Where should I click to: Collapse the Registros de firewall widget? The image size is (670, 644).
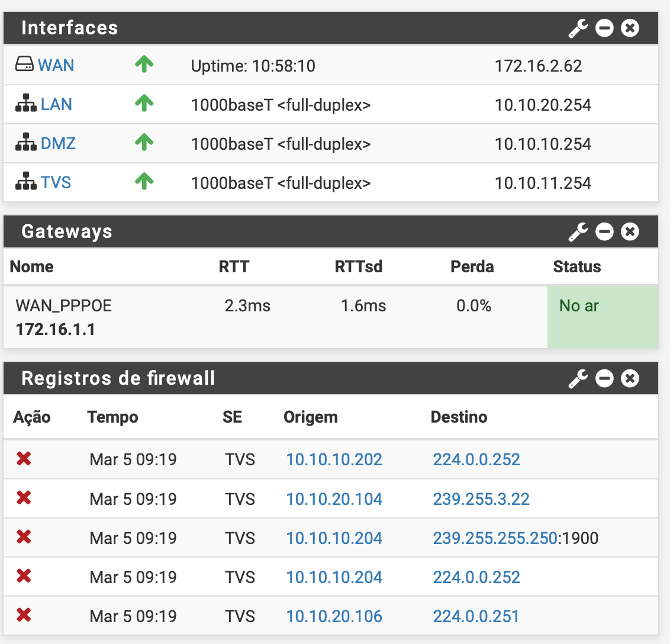[x=604, y=378]
